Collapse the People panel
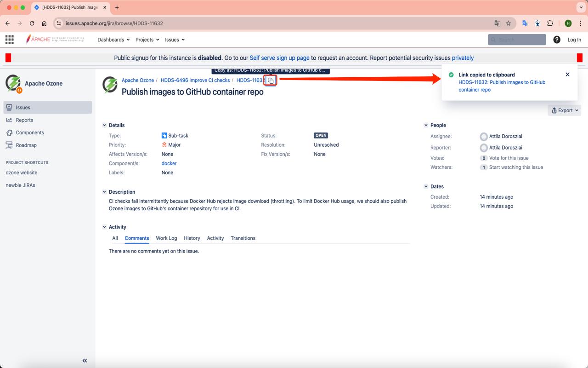588x368 pixels. [426, 125]
